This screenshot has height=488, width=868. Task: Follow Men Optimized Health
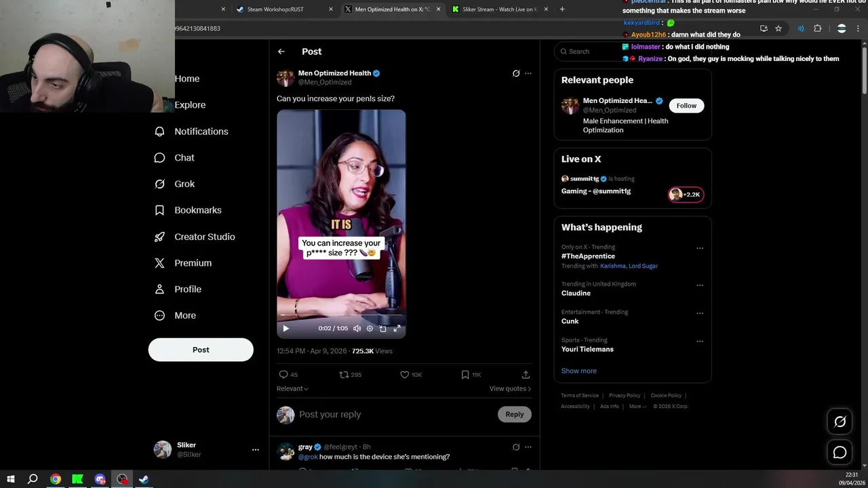click(686, 106)
